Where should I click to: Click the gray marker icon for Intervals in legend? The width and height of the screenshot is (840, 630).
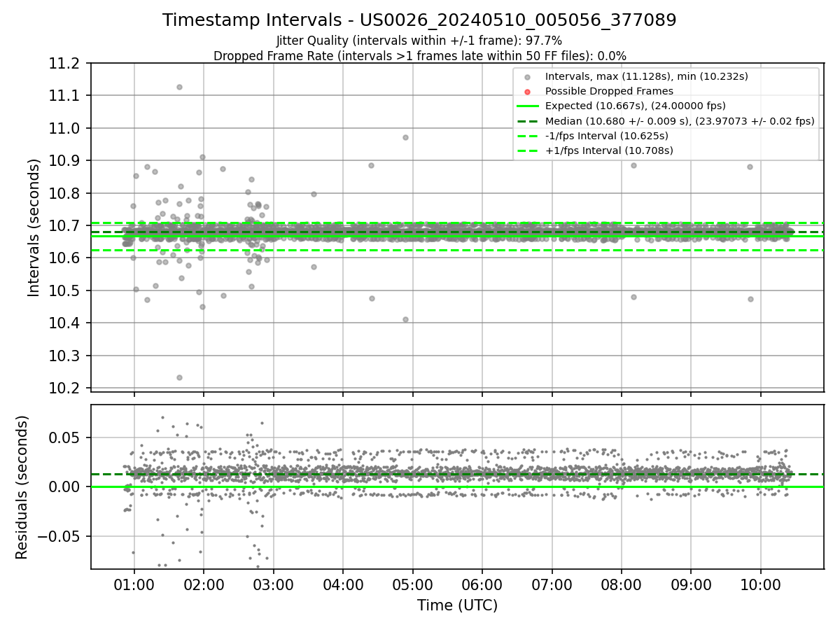(x=528, y=77)
